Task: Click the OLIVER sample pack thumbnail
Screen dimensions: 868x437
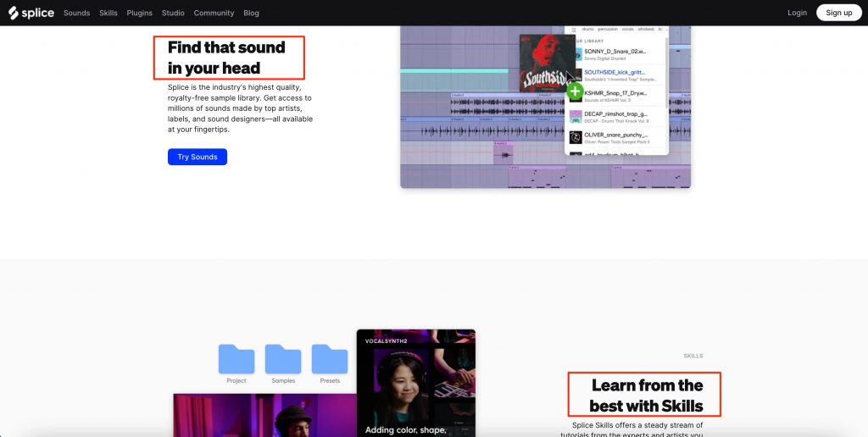Action: [x=576, y=138]
